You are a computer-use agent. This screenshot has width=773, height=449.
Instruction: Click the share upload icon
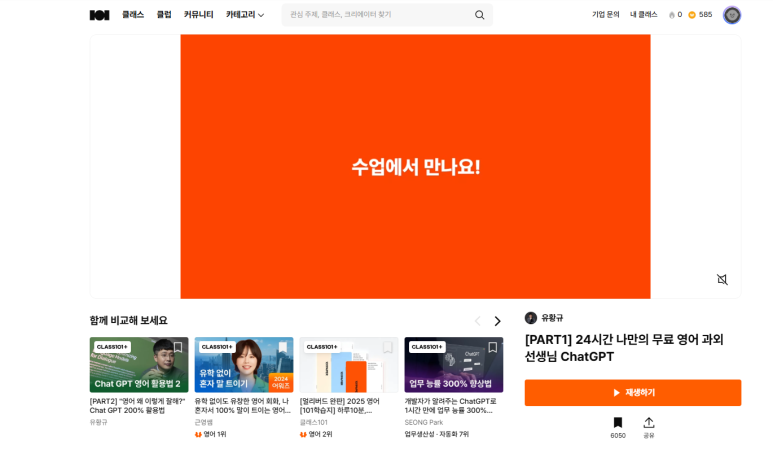(648, 423)
